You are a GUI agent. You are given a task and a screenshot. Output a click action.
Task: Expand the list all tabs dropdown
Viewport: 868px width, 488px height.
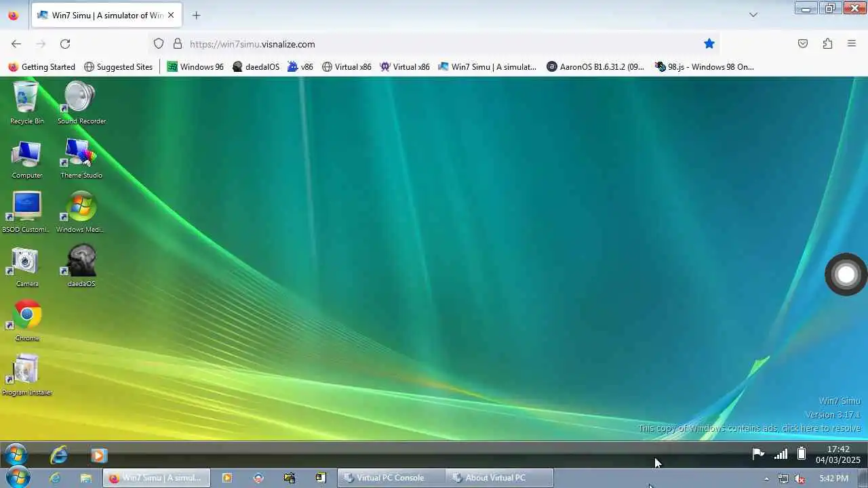tap(753, 15)
